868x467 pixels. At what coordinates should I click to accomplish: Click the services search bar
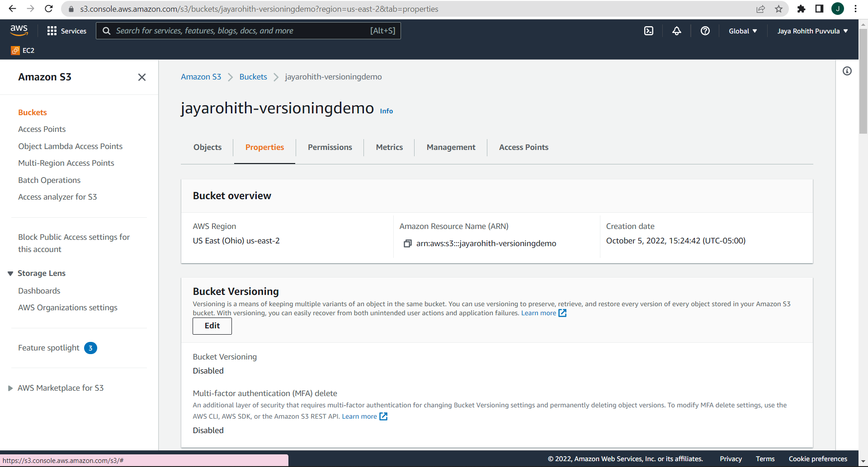(x=248, y=31)
